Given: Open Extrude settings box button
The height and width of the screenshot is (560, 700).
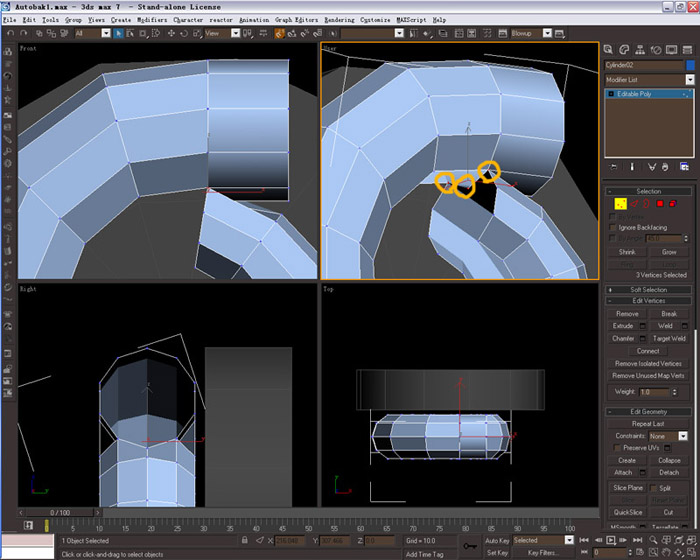Looking at the screenshot, I should pos(643,326).
